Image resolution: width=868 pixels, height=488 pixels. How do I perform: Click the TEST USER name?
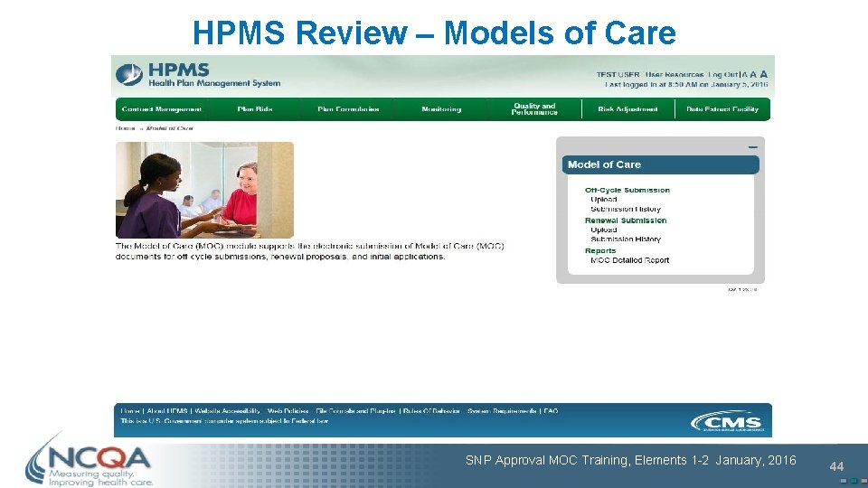[x=618, y=75]
